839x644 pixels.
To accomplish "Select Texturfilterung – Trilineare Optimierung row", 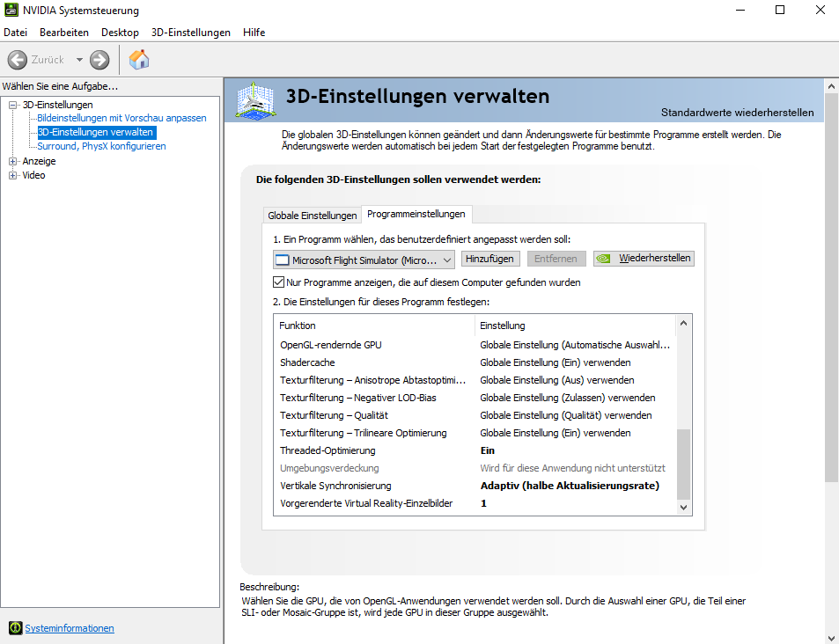I will 475,433.
